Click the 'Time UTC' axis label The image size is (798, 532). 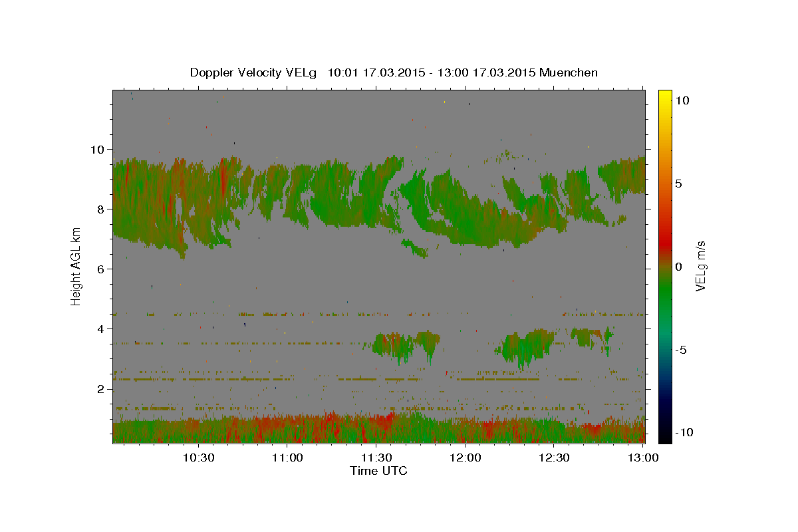378,471
